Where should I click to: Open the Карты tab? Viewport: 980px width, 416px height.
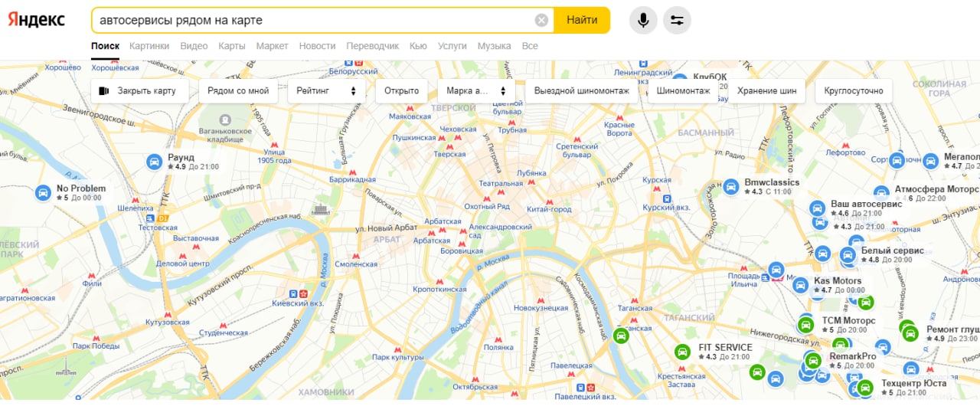(232, 46)
